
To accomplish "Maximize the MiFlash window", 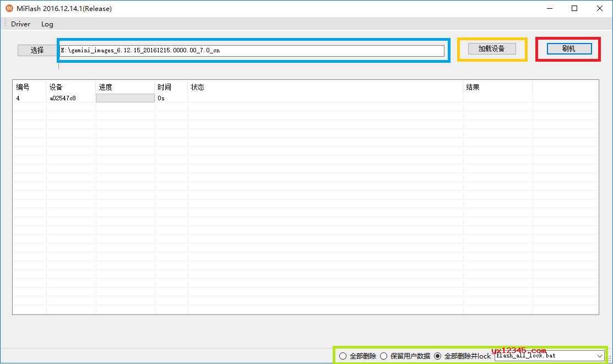I will (x=574, y=8).
